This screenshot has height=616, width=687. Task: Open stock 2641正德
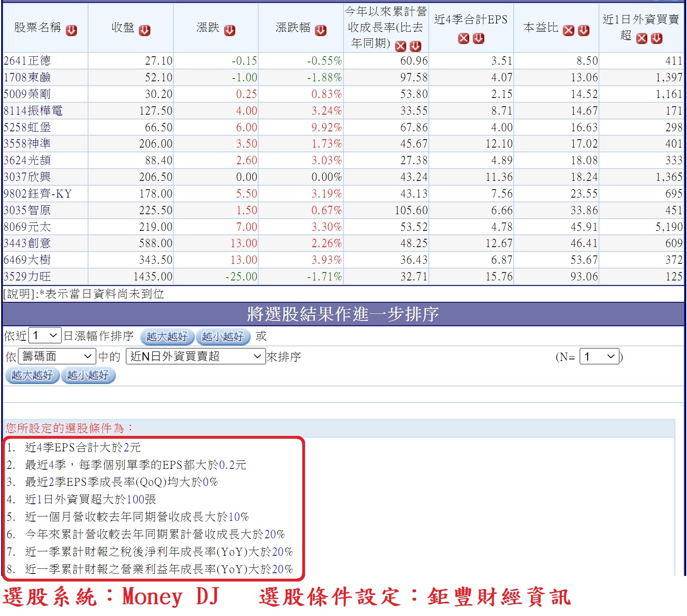point(27,61)
